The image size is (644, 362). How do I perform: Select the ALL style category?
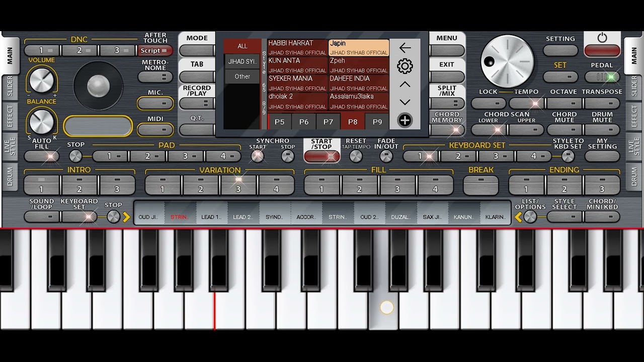(242, 46)
